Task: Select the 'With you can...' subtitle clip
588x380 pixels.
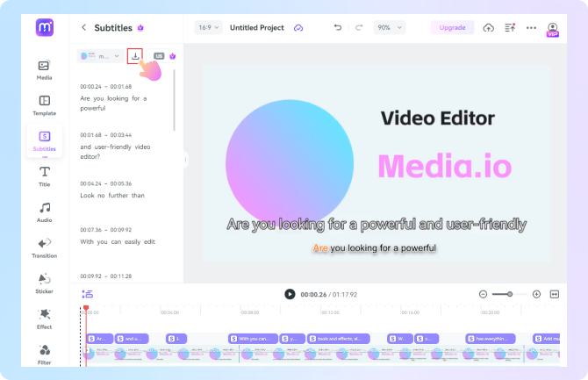Action: coord(254,338)
